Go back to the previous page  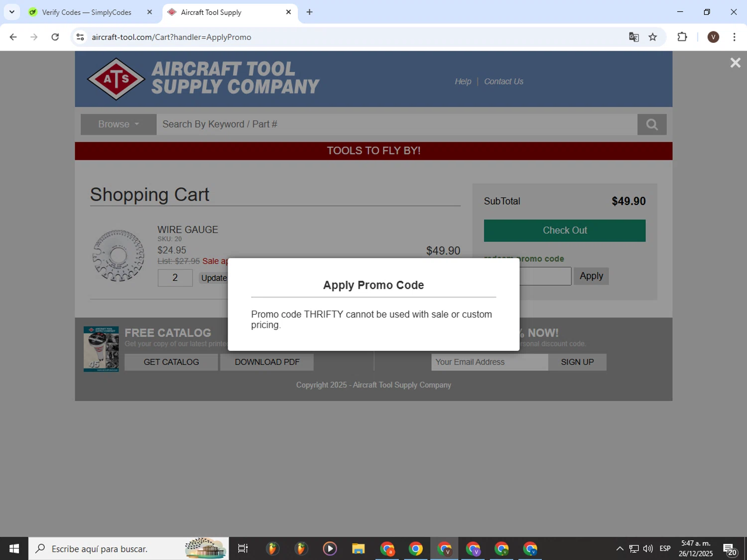[13, 37]
